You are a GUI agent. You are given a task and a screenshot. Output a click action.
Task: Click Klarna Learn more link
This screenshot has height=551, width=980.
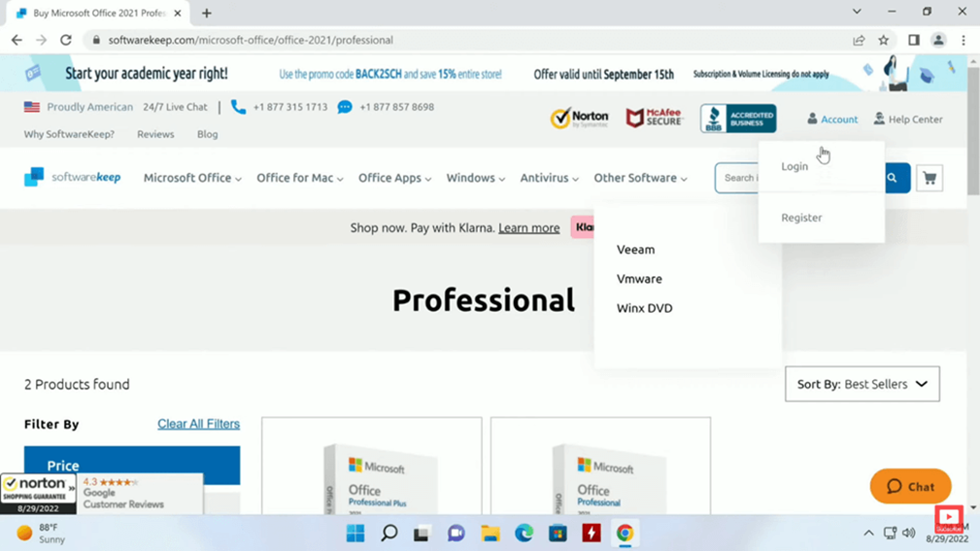(528, 227)
